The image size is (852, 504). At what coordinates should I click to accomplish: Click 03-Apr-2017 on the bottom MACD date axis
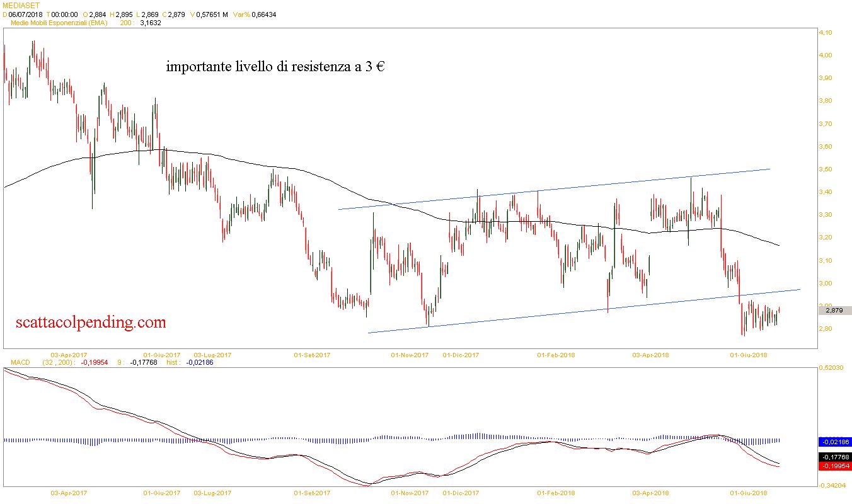point(69,493)
